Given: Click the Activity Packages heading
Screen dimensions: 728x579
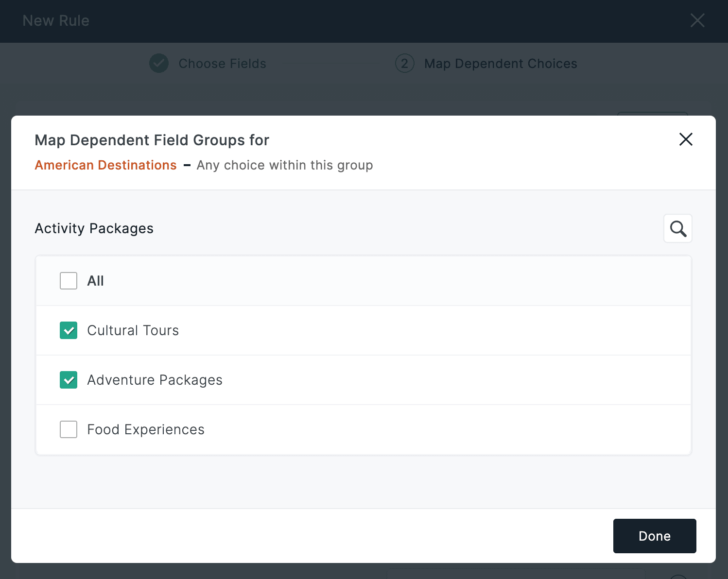Looking at the screenshot, I should (x=94, y=228).
